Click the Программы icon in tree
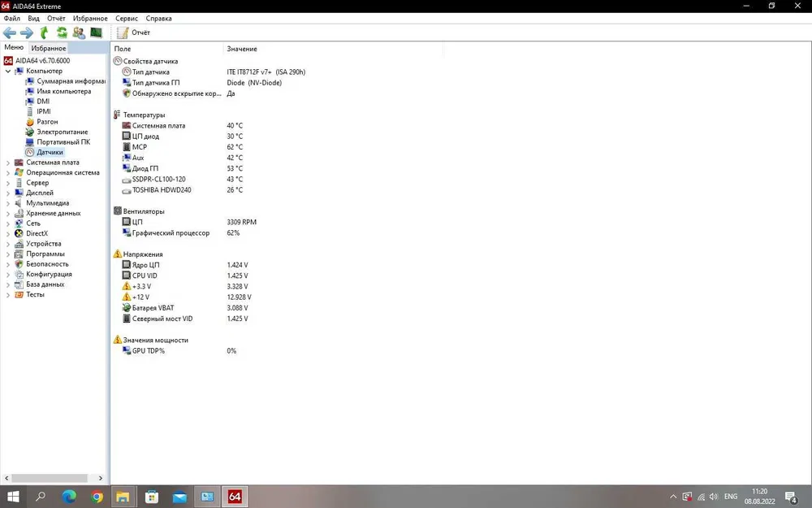This screenshot has height=508, width=812. [x=19, y=254]
